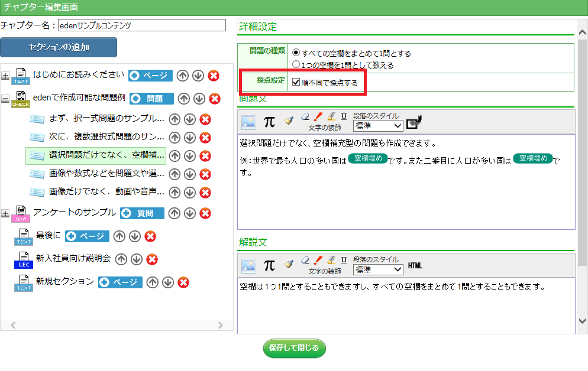Click right panel scrollbar down arrow
The width and height of the screenshot is (588, 371).
pos(582,321)
